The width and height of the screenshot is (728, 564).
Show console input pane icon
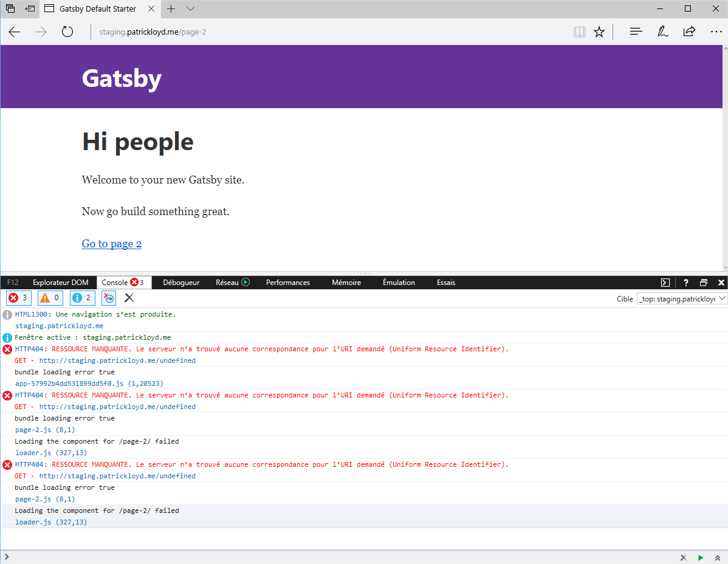click(x=665, y=282)
